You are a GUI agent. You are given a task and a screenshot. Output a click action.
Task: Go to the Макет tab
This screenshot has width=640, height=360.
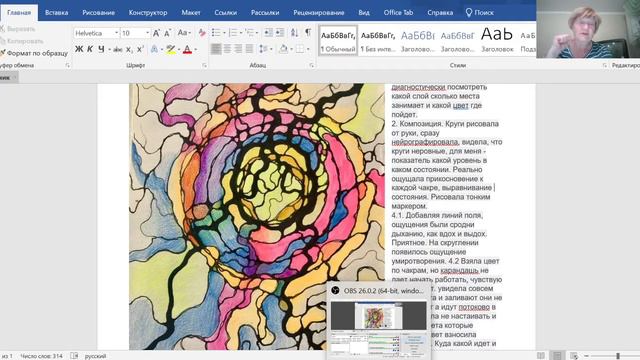(x=191, y=13)
